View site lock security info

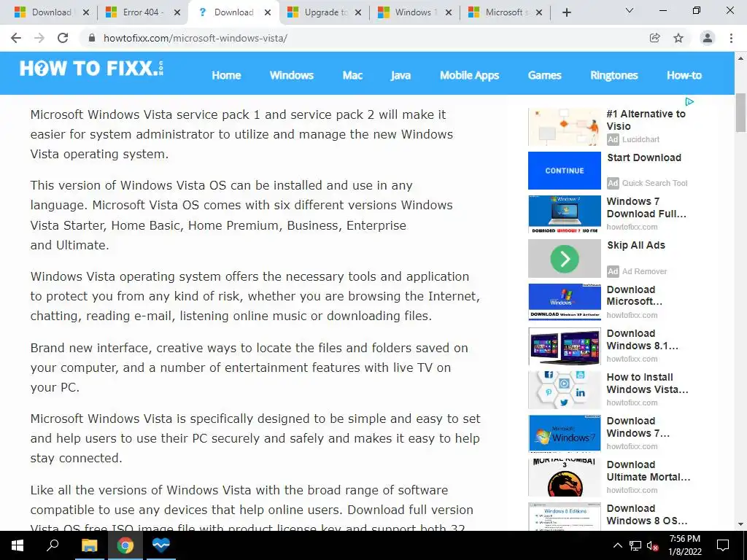pos(92,38)
